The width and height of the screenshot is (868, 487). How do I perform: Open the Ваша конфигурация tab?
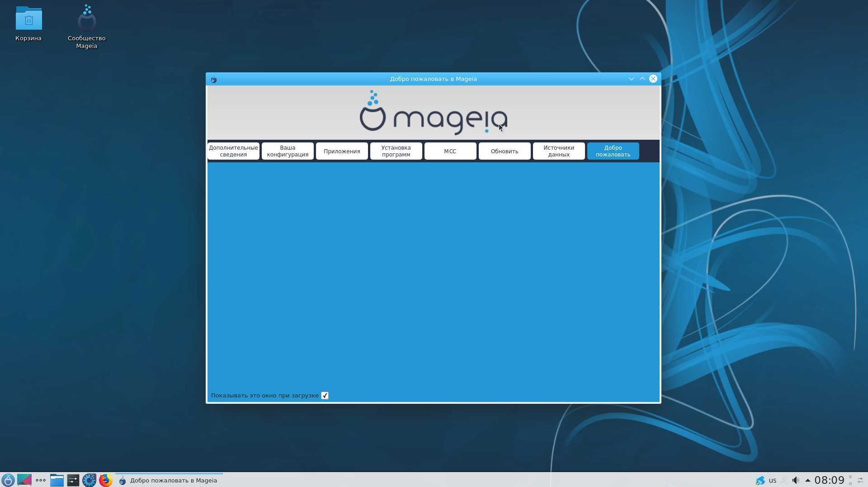pos(288,151)
